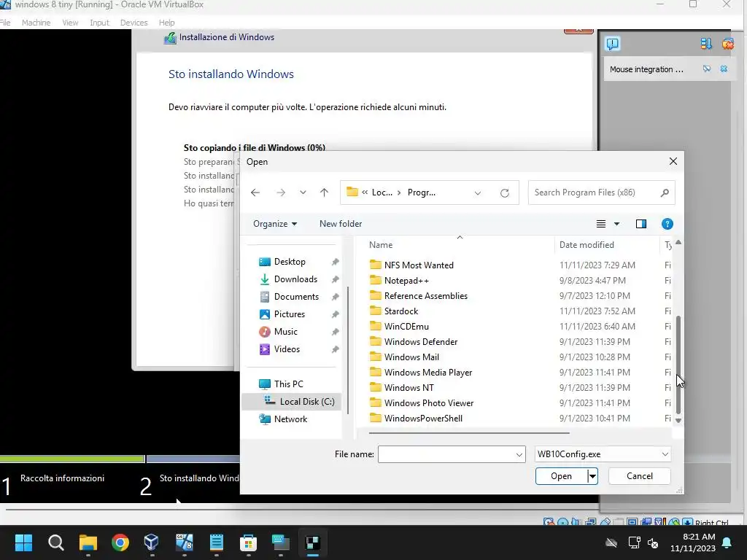The image size is (747, 560).
Task: Go back with the Open dialog back arrow
Action: point(255,192)
